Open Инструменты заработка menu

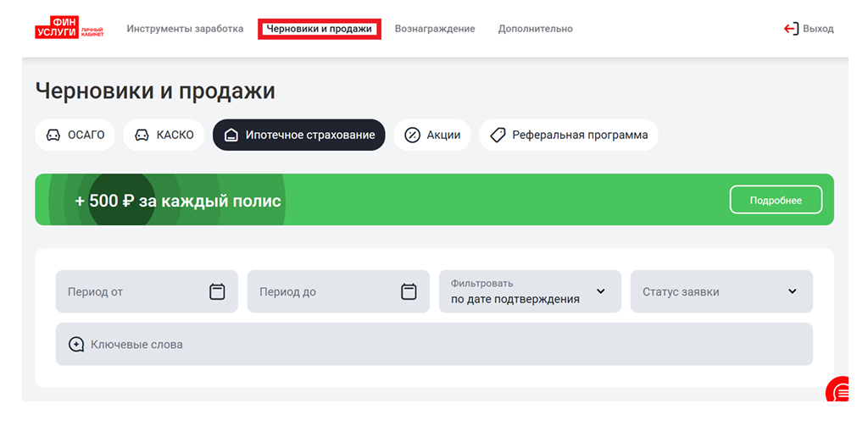(x=185, y=29)
